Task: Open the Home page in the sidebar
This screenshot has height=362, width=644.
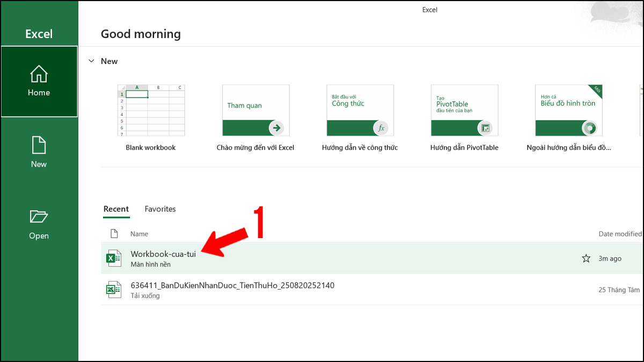Action: pyautogui.click(x=39, y=82)
